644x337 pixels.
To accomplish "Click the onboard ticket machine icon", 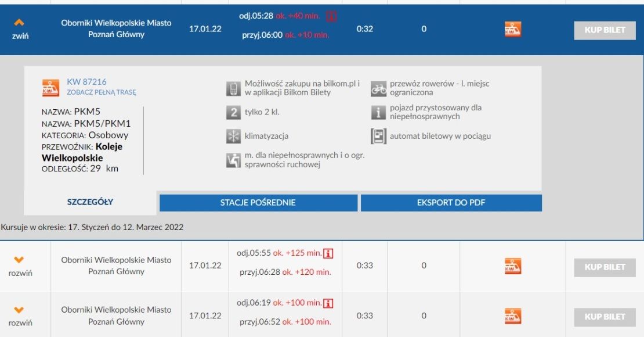I will tap(378, 136).
